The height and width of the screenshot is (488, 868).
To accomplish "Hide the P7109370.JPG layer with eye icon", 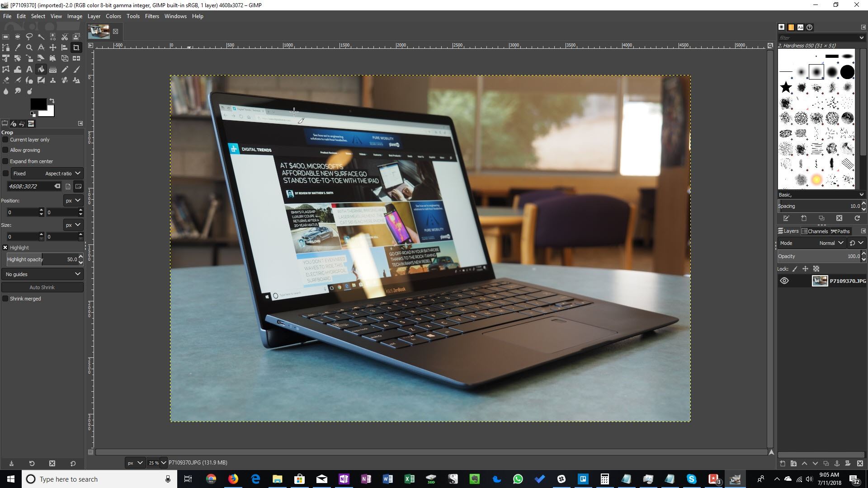I will tap(784, 281).
